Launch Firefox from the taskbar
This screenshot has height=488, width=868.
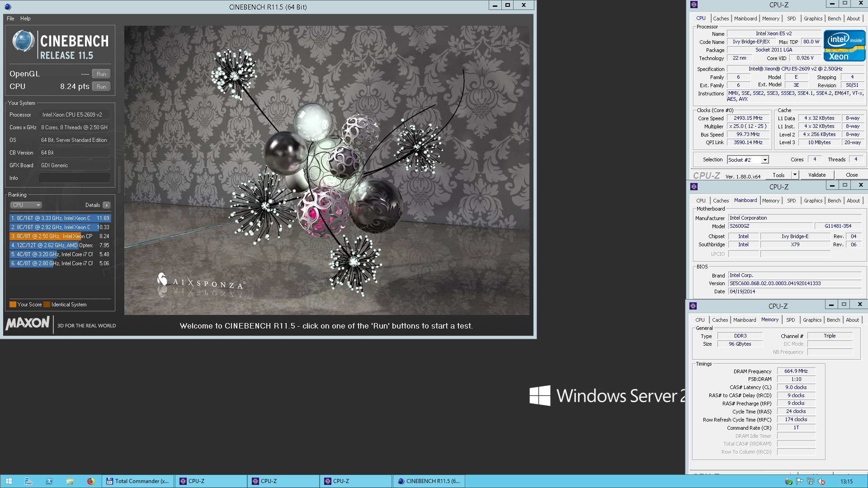click(90, 481)
